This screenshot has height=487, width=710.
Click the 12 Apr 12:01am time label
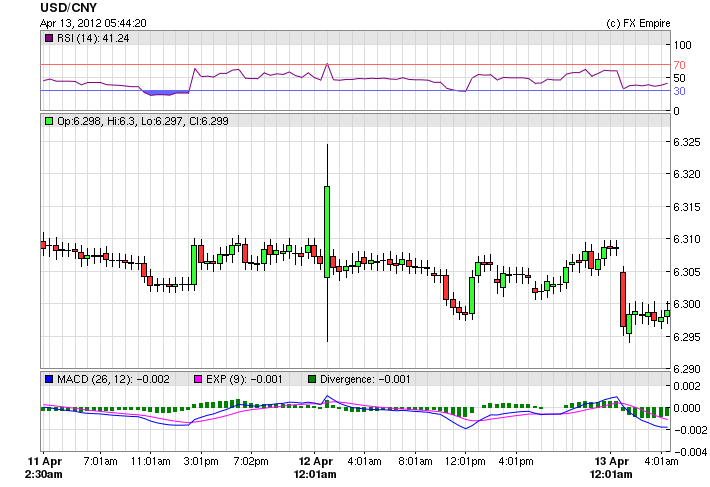pos(316,468)
